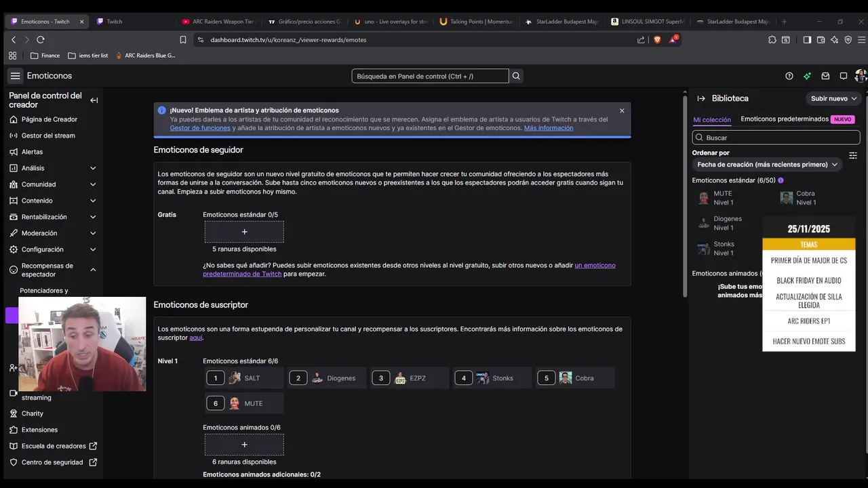
Task: Click the search magnifier button
Action: point(516,76)
